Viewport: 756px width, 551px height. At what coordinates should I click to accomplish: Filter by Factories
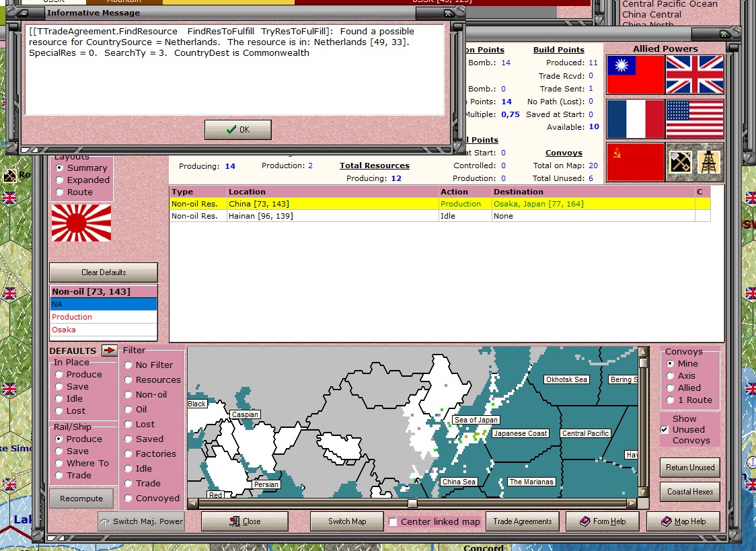coord(128,454)
